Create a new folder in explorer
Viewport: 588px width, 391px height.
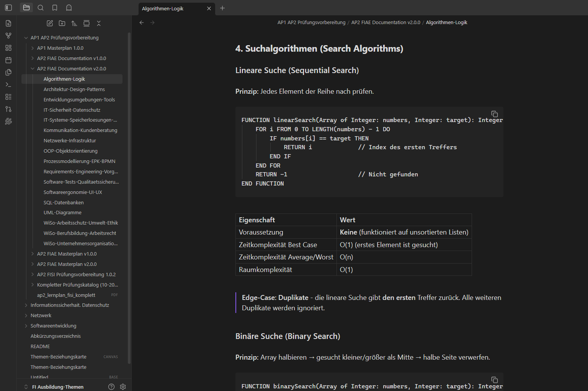point(62,23)
